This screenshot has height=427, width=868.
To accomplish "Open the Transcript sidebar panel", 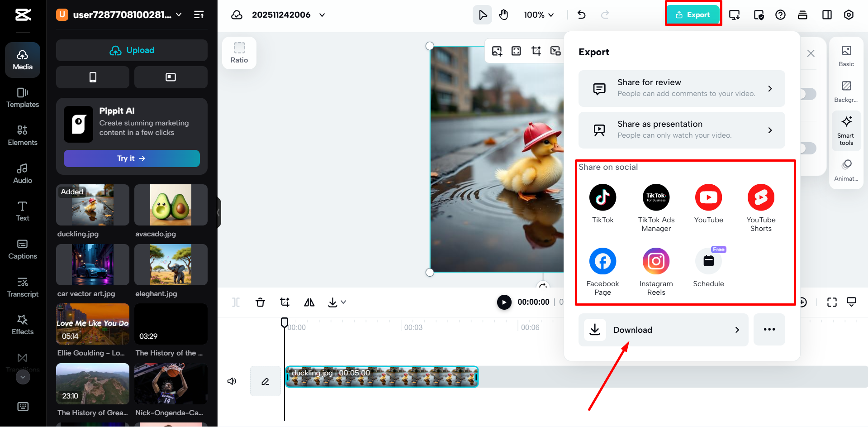I will click(x=23, y=287).
